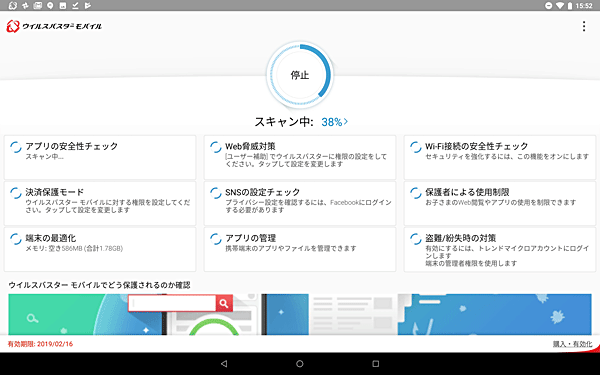600x375 pixels.
Task: Tap spinner icon beside アプリの安全性チェック
Action: click(16, 147)
